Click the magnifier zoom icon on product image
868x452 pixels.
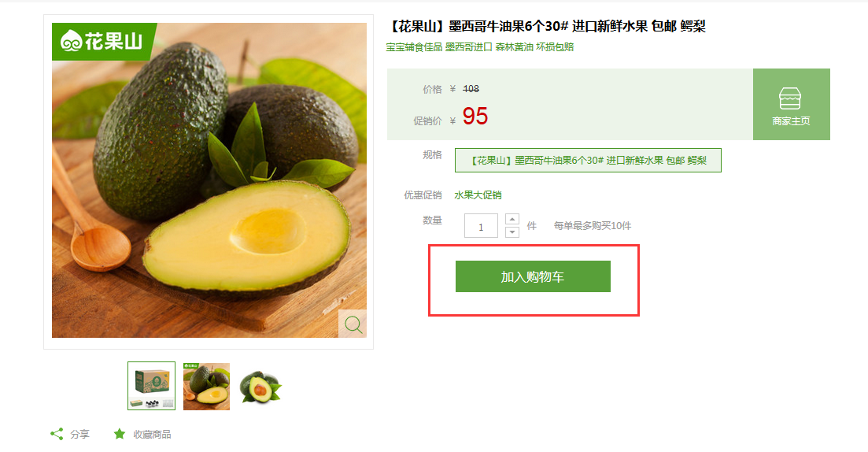(353, 324)
